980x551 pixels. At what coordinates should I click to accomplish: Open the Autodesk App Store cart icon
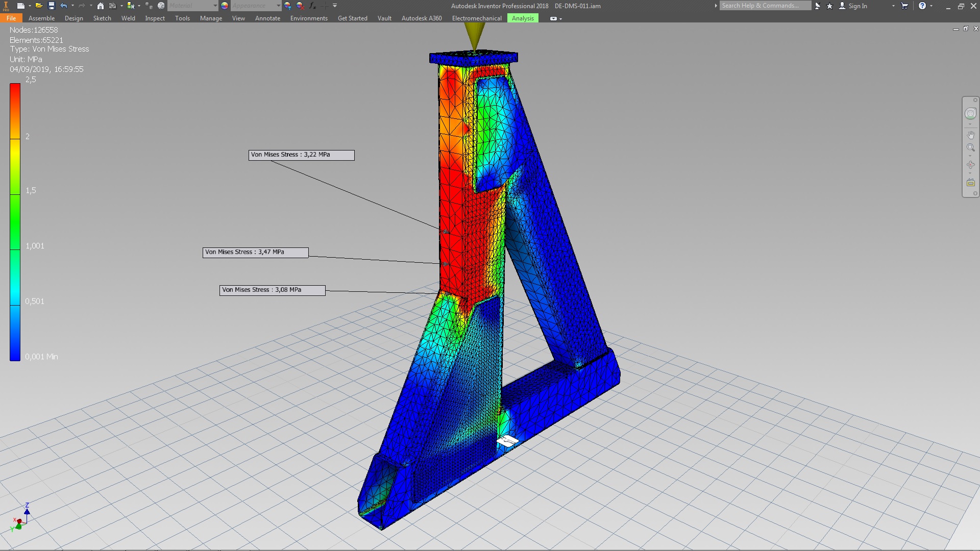[x=904, y=6]
